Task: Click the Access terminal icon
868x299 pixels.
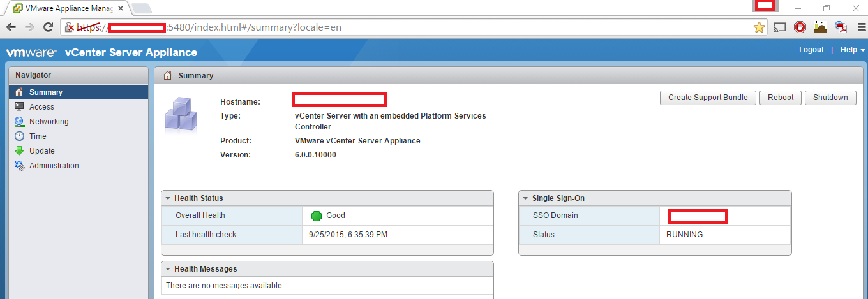Action: 19,107
